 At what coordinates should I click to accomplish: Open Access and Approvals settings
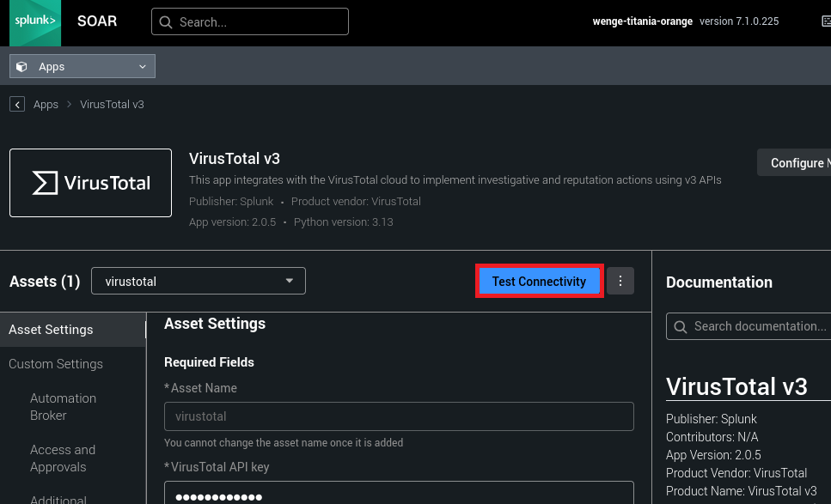[x=63, y=458]
